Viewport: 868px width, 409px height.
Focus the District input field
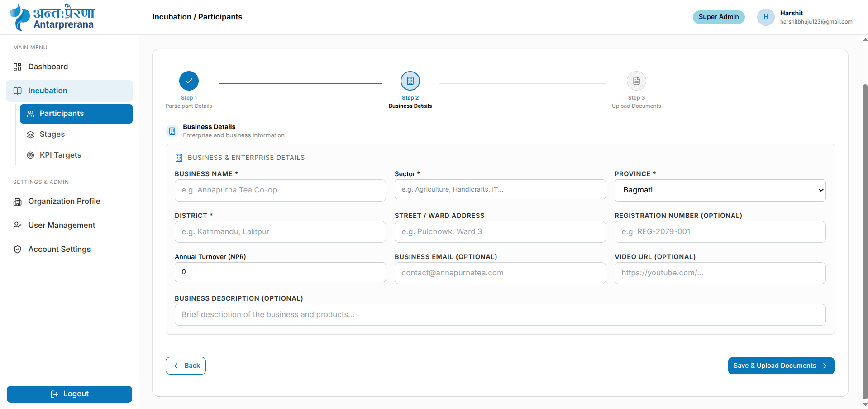[280, 232]
